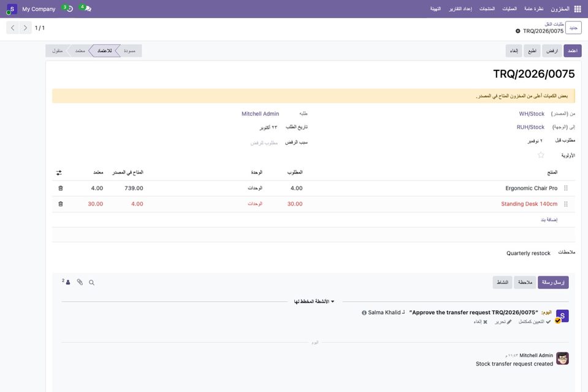Cancel the planned activity with إلغاء
Image resolution: width=588 pixels, height=392 pixels.
coord(480,322)
